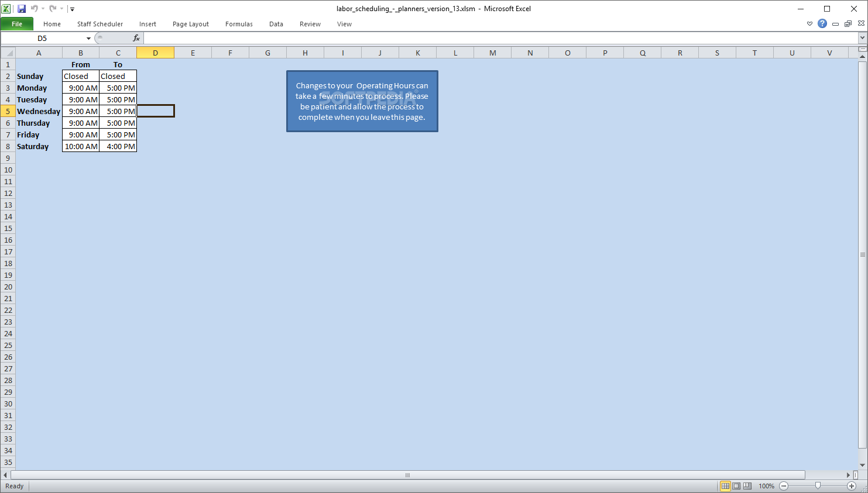Click the Insert Function fx icon
868x493 pixels.
tap(136, 38)
